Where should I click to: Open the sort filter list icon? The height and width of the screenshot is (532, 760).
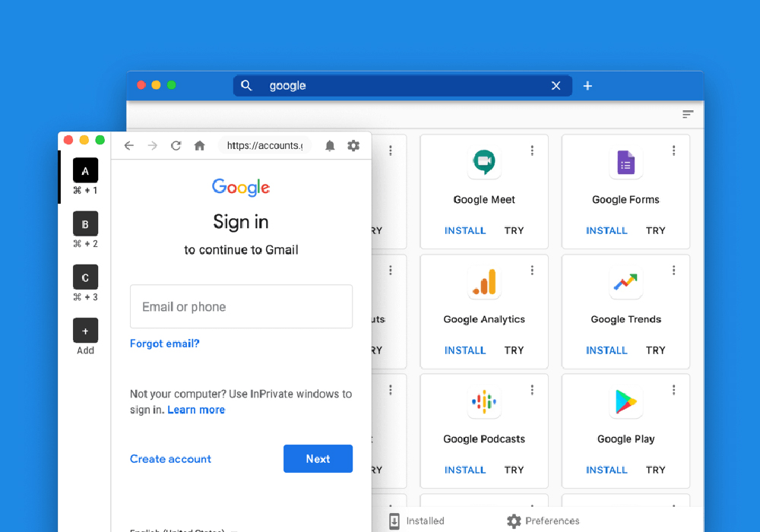[688, 115]
